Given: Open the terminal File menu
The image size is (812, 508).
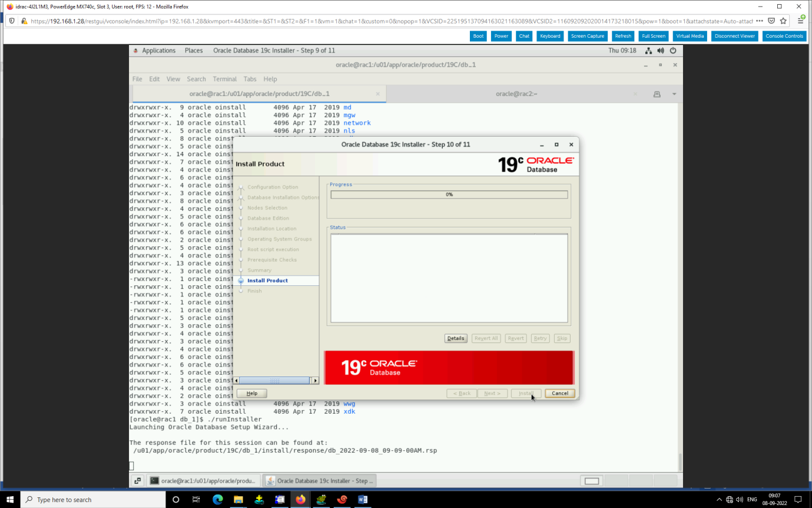Looking at the screenshot, I should [137, 79].
